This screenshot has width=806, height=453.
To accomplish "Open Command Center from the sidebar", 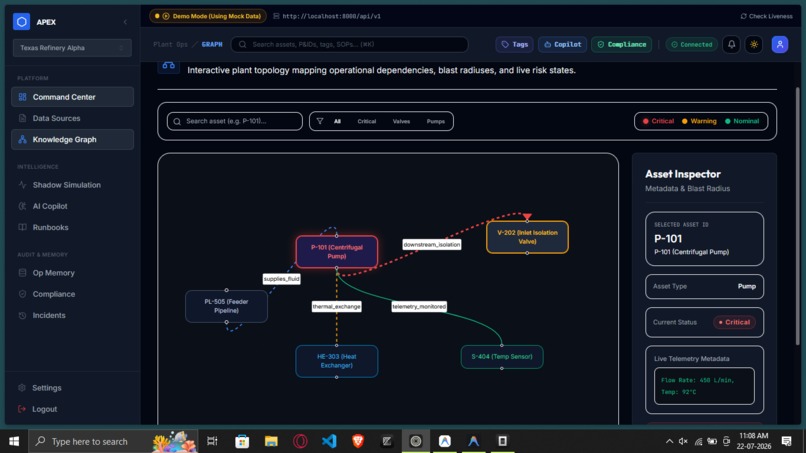I will pyautogui.click(x=72, y=97).
